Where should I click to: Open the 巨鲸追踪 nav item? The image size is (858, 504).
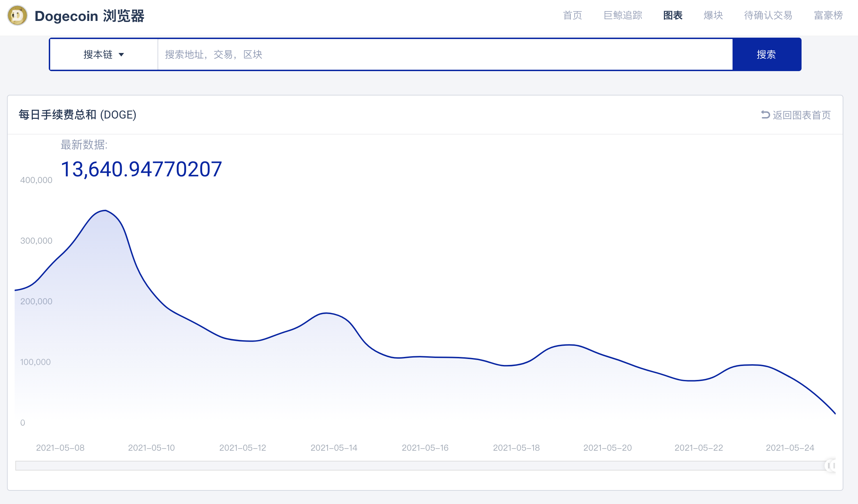tap(623, 15)
